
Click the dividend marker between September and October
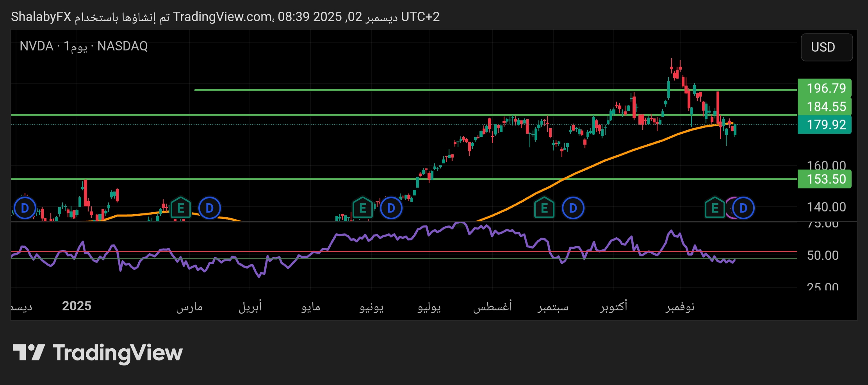coord(573,208)
